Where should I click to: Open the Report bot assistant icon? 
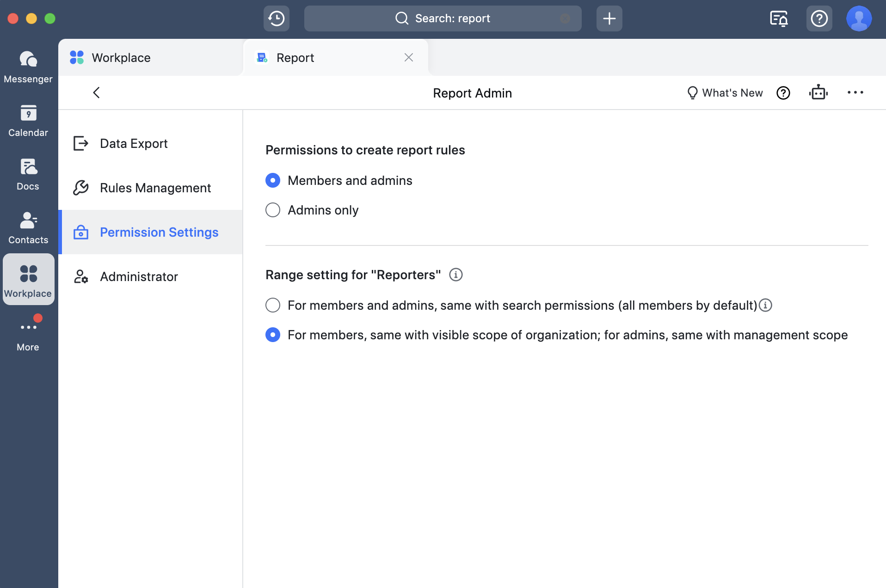pyautogui.click(x=818, y=92)
